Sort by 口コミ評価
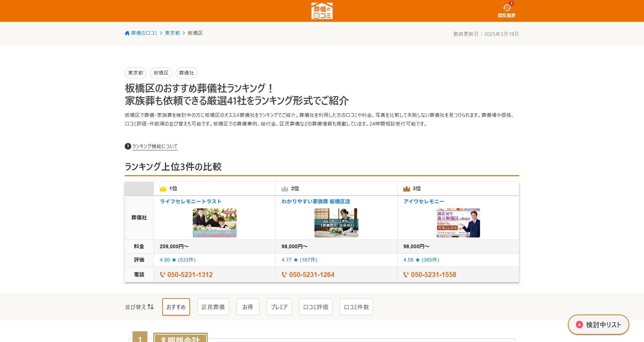 316,307
